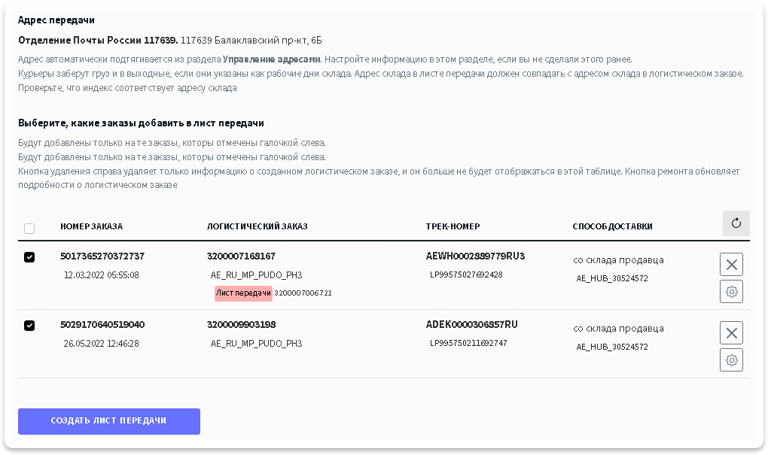Uncheck order 5029170640519040 checkbox
This screenshot has width=768, height=455.
tap(29, 325)
